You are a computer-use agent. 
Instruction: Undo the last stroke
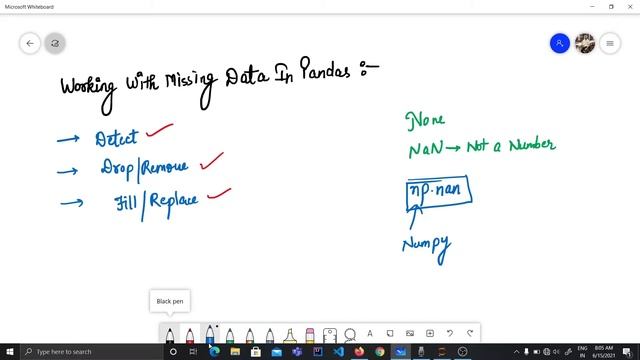(450, 333)
